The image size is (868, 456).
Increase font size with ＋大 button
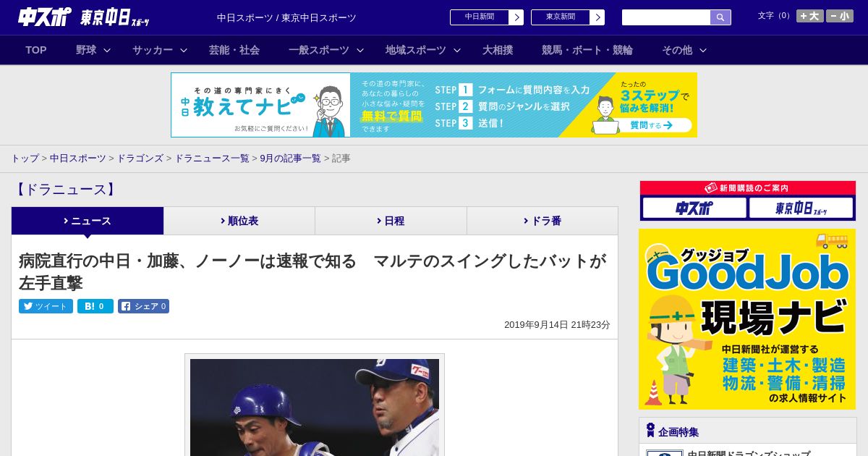pos(810,16)
